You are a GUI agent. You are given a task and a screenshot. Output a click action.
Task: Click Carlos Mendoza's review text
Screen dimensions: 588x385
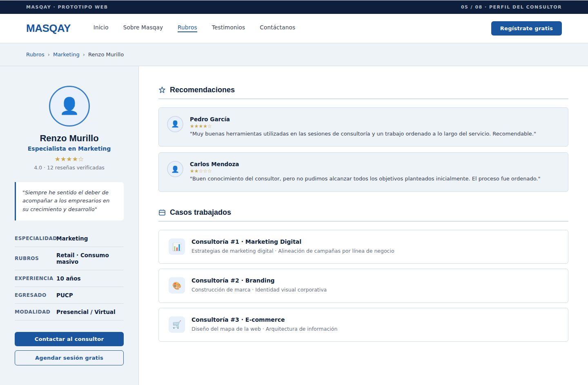click(365, 178)
